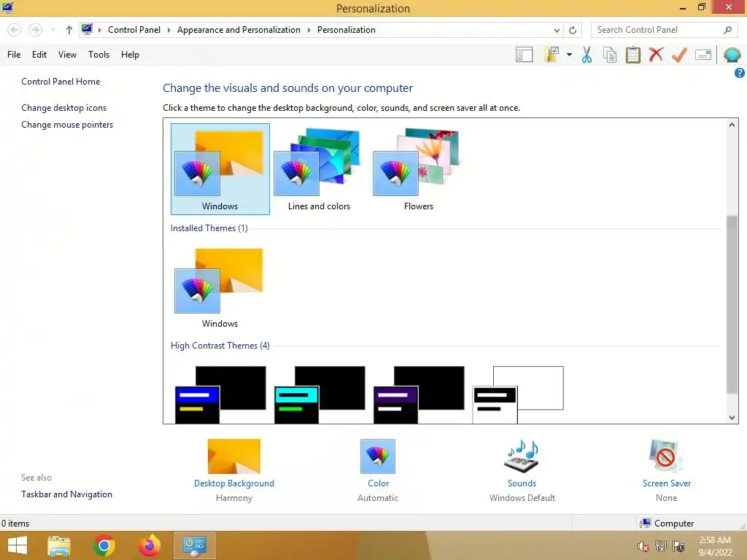Click the teal shell toolbar icon
Viewport: 747px width, 560px height.
(732, 55)
